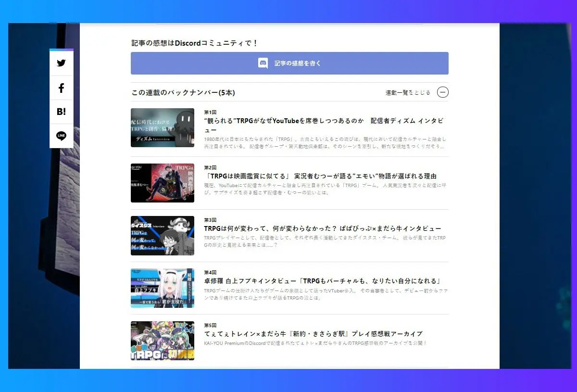Screen dimensions: 577x392
Task: Click the heading この連載のバックナンバー(5本)
Action: (x=183, y=92)
